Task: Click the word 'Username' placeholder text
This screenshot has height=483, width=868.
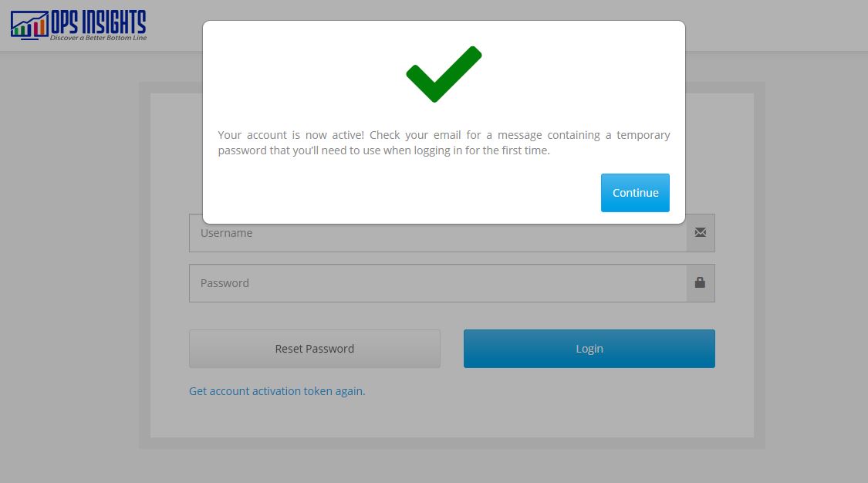Action: [x=226, y=233]
